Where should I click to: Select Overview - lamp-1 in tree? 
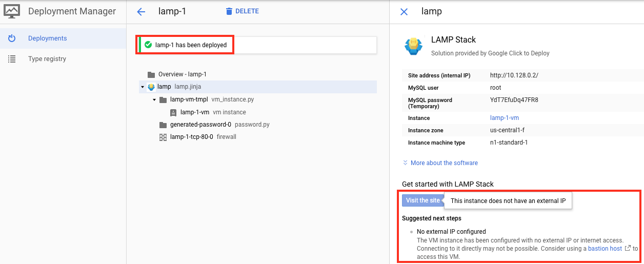point(182,74)
